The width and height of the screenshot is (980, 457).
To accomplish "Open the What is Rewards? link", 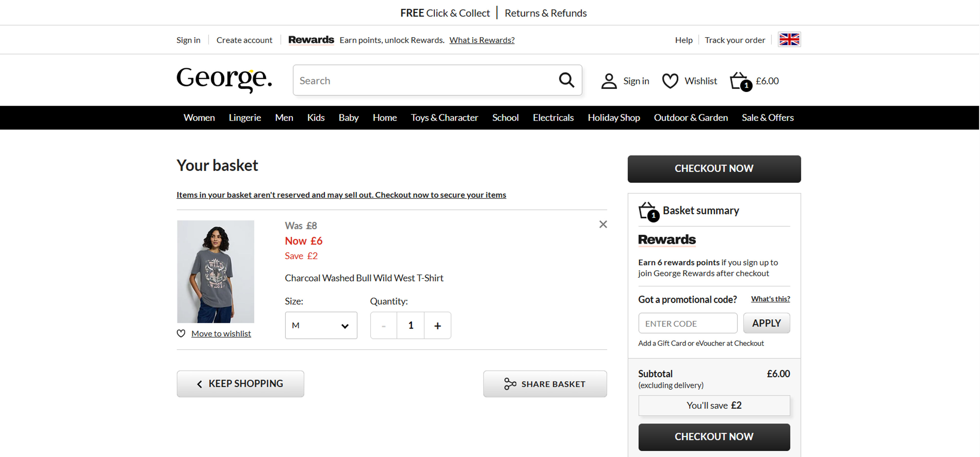I will click(482, 40).
